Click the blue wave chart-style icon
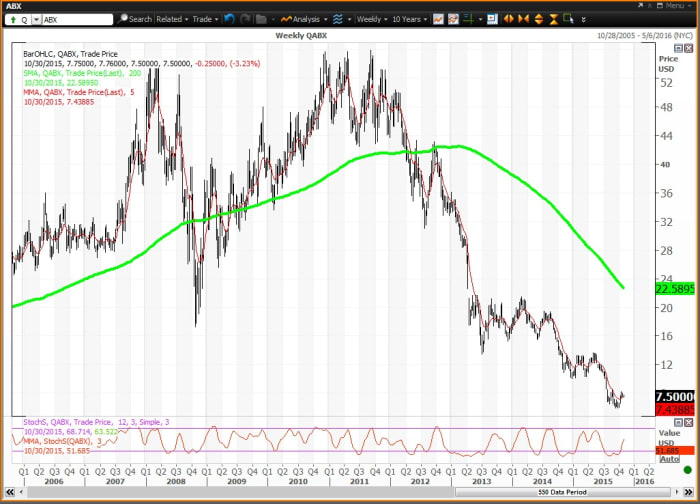 [x=338, y=19]
